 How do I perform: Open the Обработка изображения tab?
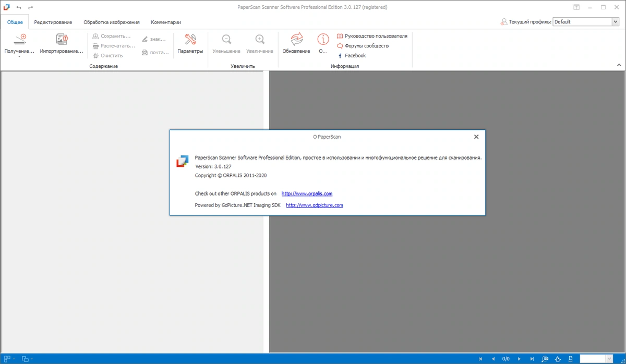(112, 22)
